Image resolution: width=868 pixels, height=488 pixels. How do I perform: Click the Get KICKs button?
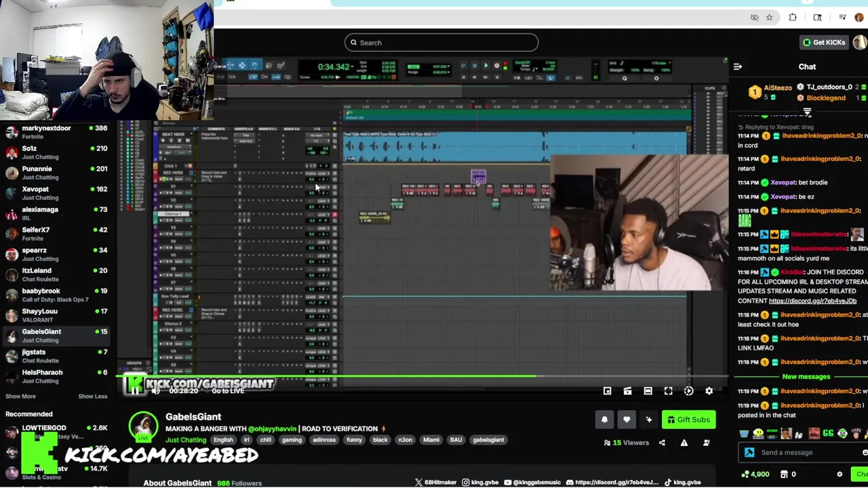coord(824,42)
